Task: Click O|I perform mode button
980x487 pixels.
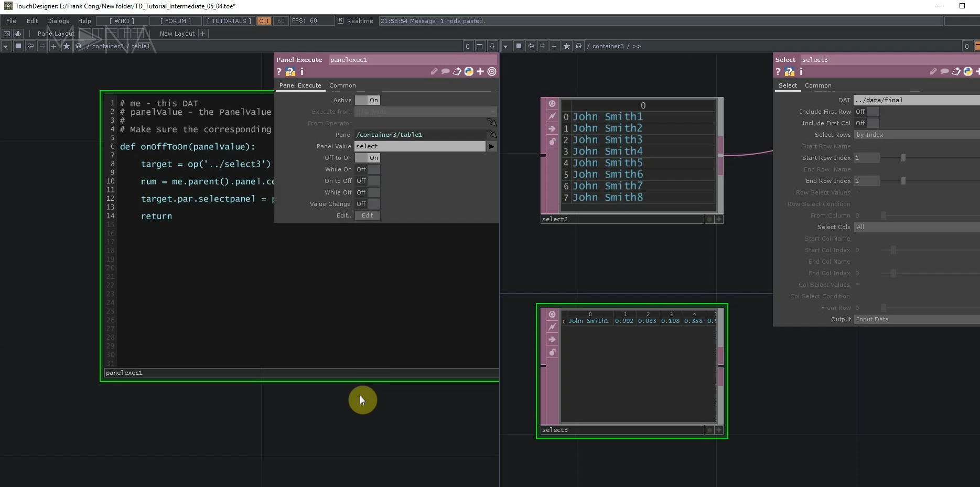Action: pyautogui.click(x=264, y=21)
